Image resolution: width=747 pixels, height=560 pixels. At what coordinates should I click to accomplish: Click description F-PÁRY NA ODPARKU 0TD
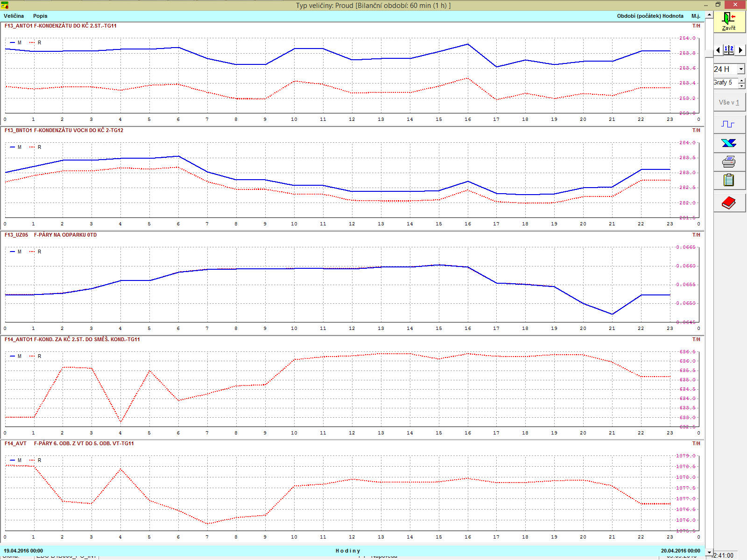(65, 235)
